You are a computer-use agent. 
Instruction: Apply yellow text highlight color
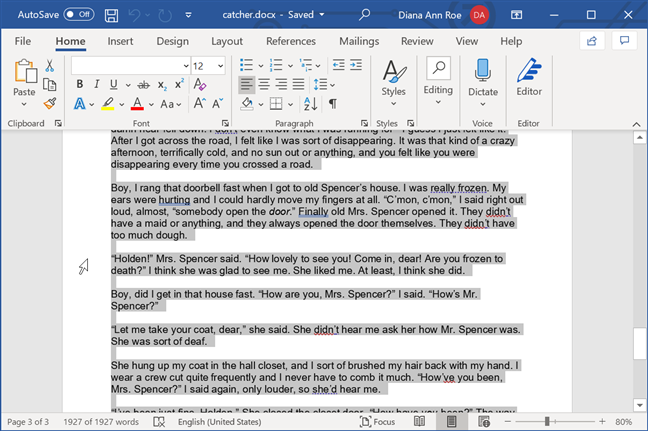pyautogui.click(x=108, y=103)
